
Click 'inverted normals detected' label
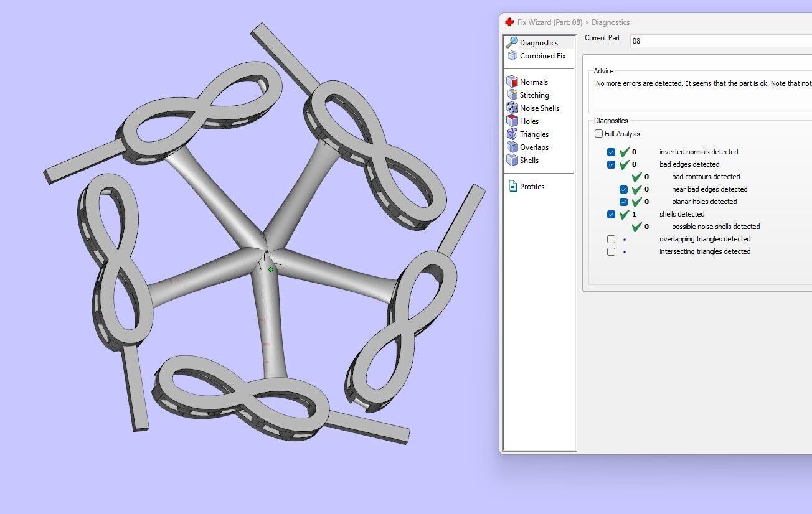[x=699, y=152]
